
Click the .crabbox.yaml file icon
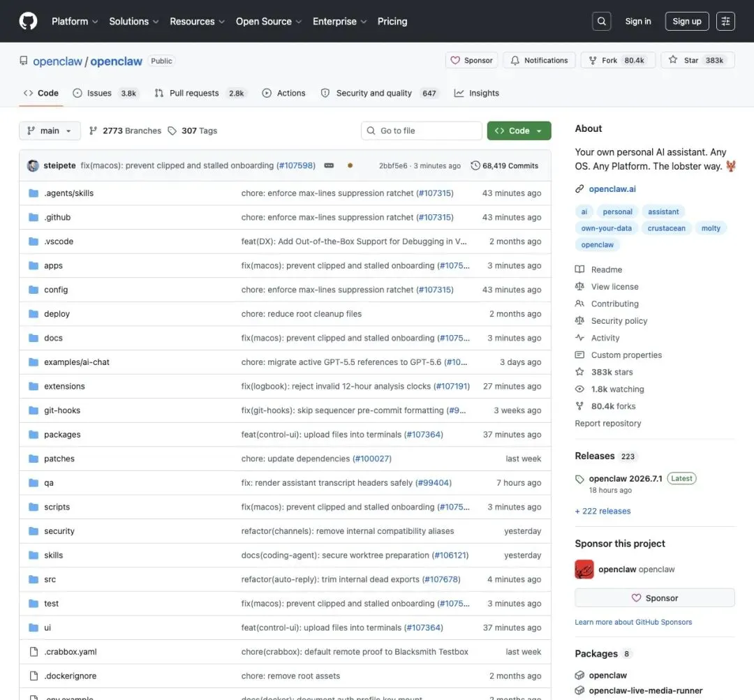(34, 652)
